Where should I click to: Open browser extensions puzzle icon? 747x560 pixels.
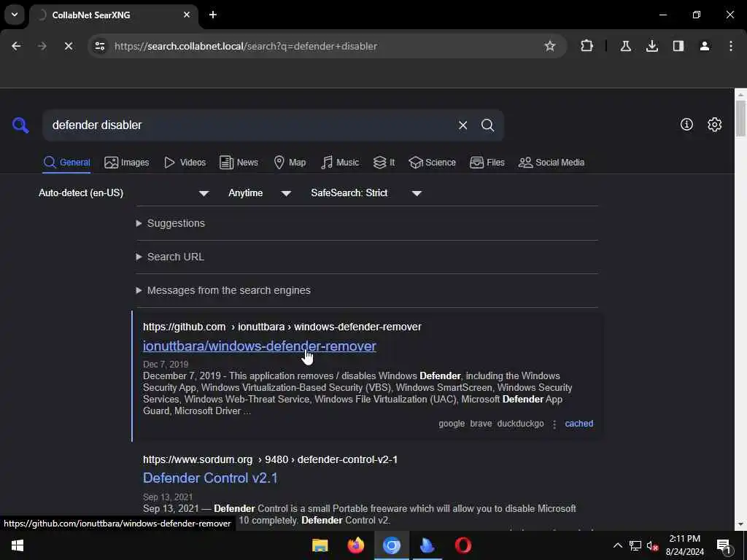coord(587,46)
